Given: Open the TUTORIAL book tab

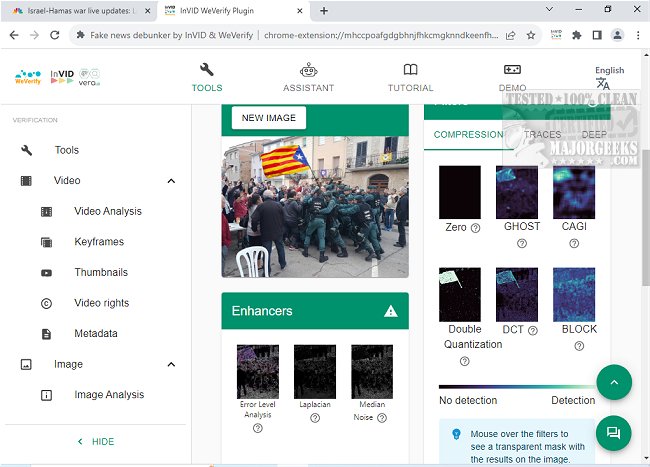Looking at the screenshot, I should tap(410, 77).
